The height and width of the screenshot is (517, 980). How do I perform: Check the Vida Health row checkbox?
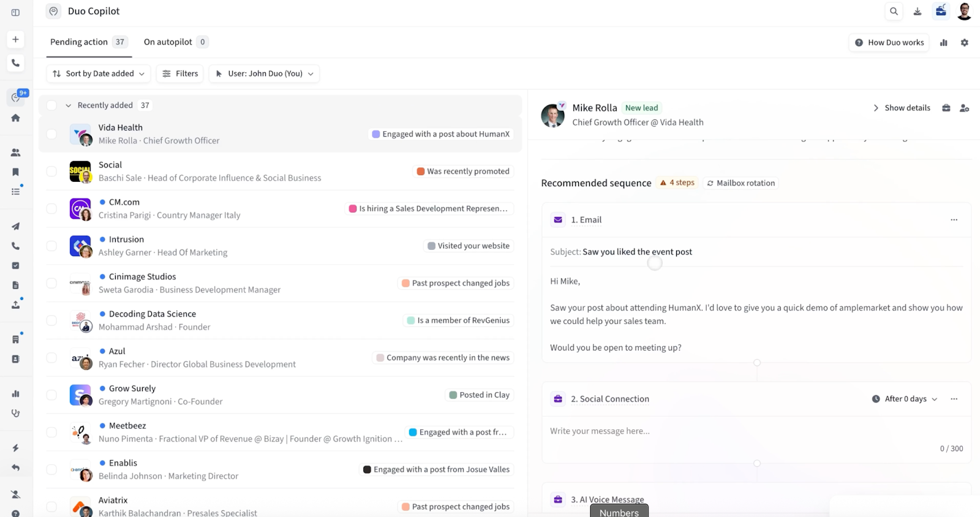(x=51, y=134)
